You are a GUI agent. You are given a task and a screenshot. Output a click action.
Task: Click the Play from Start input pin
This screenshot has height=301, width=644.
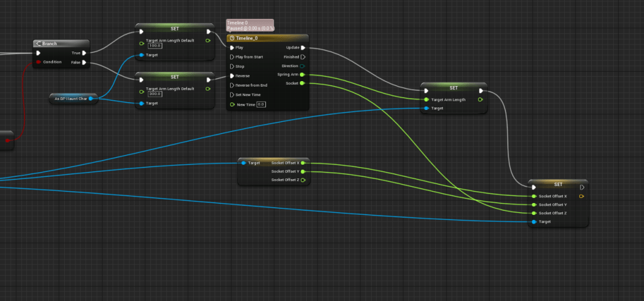tap(231, 57)
